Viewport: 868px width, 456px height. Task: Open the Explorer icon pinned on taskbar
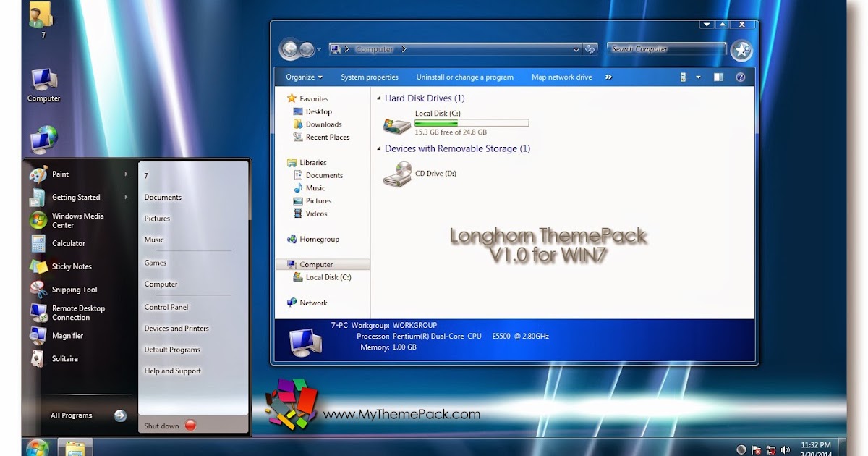tap(75, 448)
